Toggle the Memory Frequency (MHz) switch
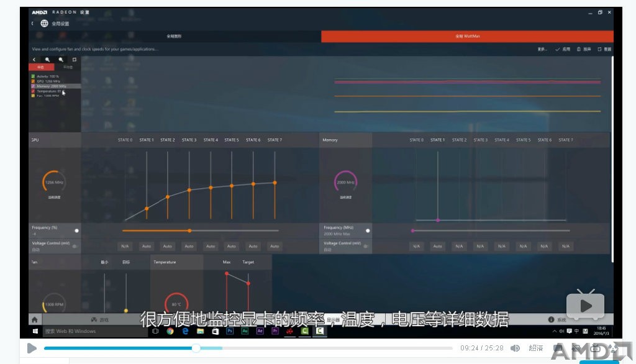Viewport: 636px width, 364px height. pyautogui.click(x=368, y=230)
